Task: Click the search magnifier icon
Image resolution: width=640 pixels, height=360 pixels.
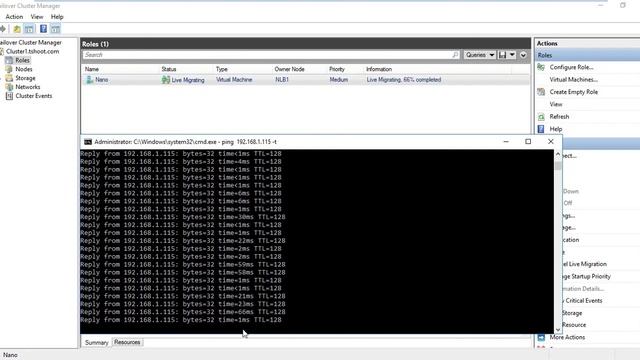Action: (456, 55)
